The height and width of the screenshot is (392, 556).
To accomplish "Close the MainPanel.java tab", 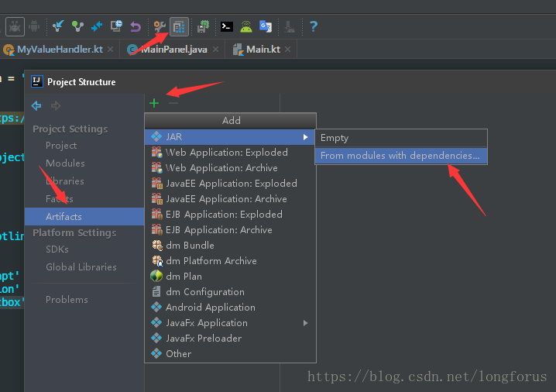I will pos(215,50).
